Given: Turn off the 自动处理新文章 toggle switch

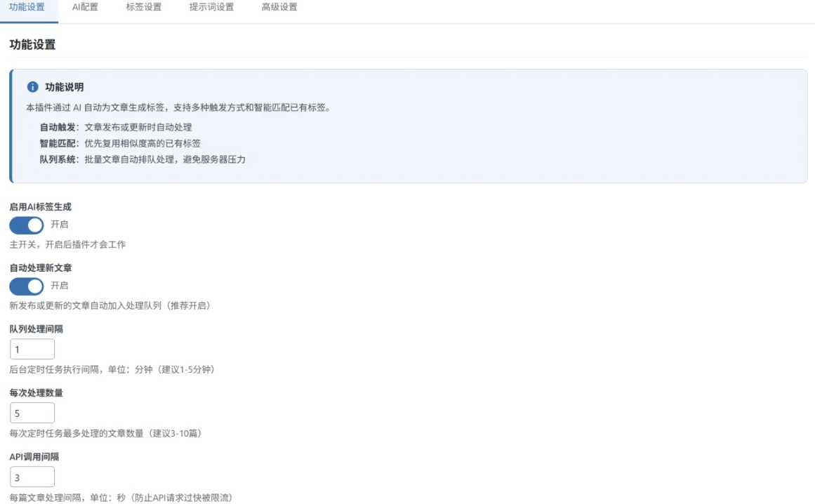Looking at the screenshot, I should click(x=27, y=286).
